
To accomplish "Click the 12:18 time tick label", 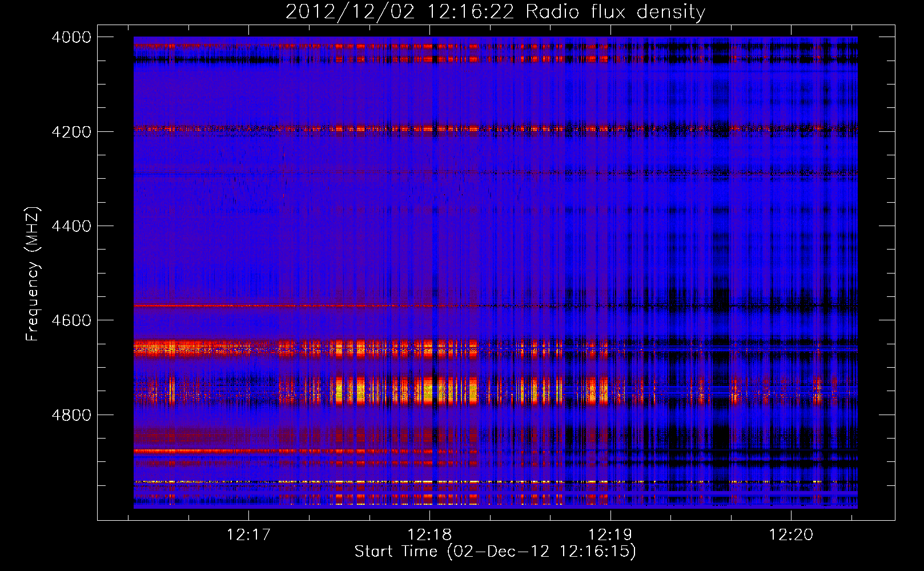I will pyautogui.click(x=429, y=535).
